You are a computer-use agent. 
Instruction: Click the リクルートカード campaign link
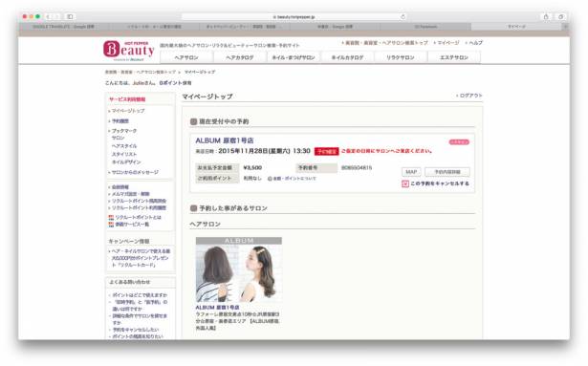pos(141,258)
